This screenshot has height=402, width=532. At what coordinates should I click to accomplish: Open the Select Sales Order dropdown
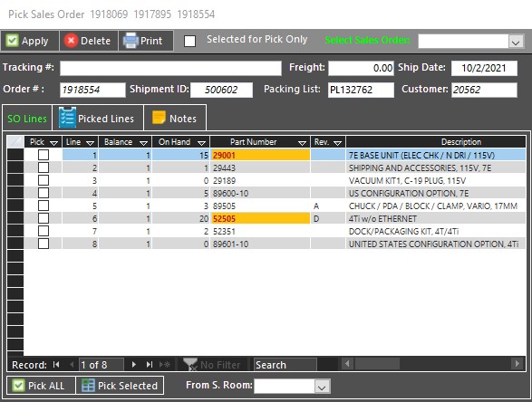[x=516, y=42]
